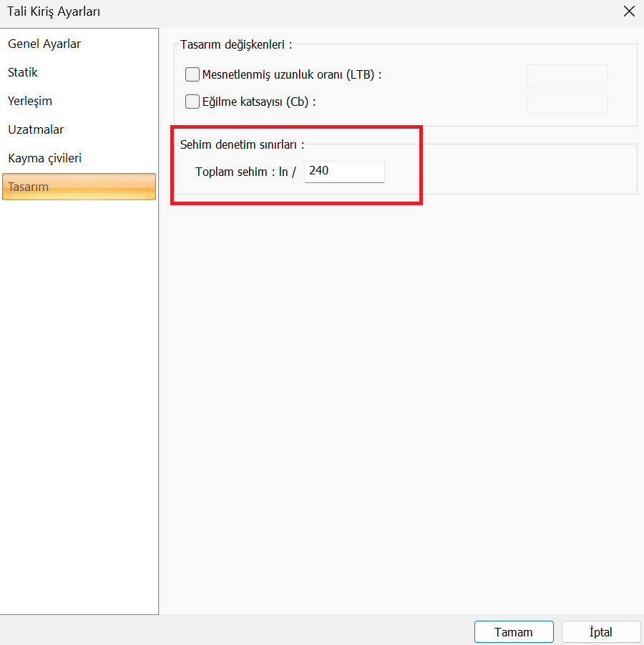This screenshot has height=645, width=644.
Task: Click the Cb coefficient value field
Action: (567, 102)
